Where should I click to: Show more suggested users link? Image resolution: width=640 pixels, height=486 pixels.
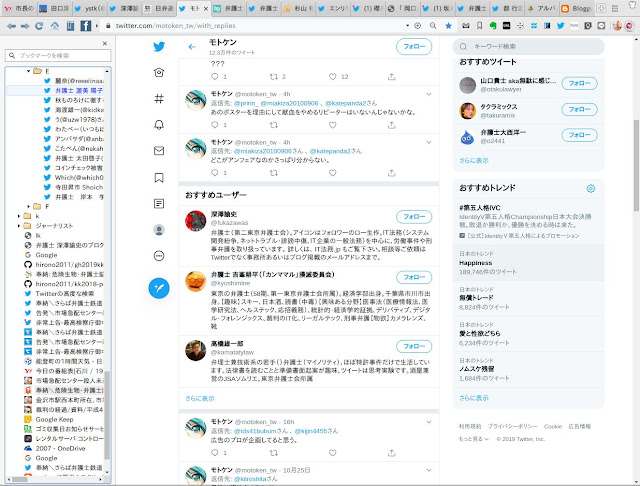[x=200, y=398]
